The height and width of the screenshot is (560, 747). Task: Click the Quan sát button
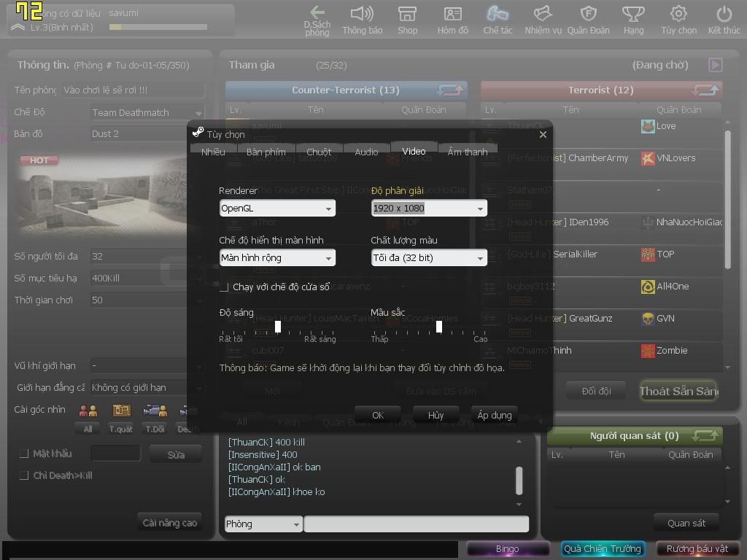pyautogui.click(x=686, y=523)
